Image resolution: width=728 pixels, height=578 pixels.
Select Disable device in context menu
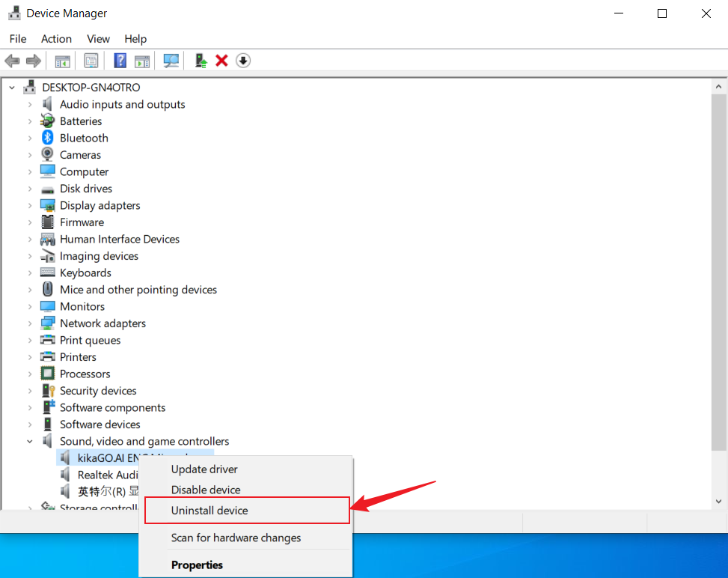tap(206, 490)
